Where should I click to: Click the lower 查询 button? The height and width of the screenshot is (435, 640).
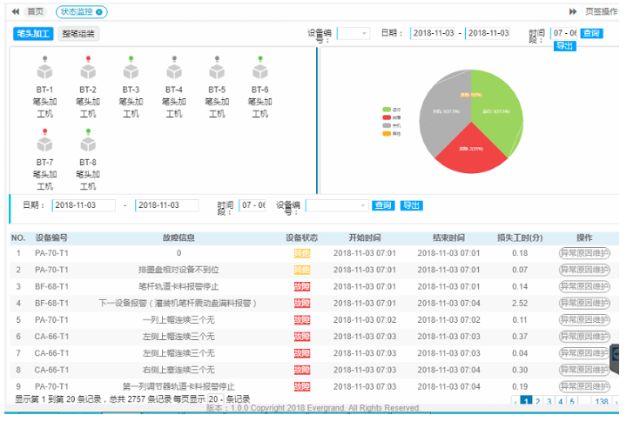pos(383,205)
